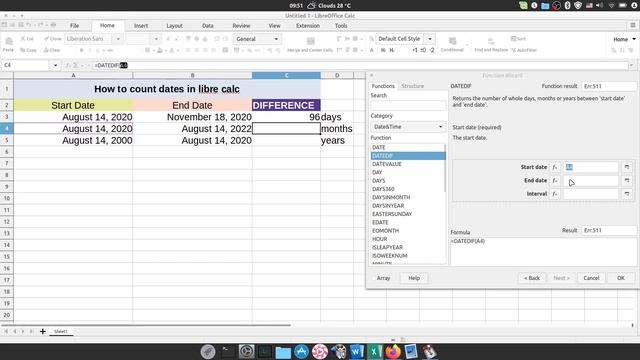Open the font size dropdown

coord(156,39)
